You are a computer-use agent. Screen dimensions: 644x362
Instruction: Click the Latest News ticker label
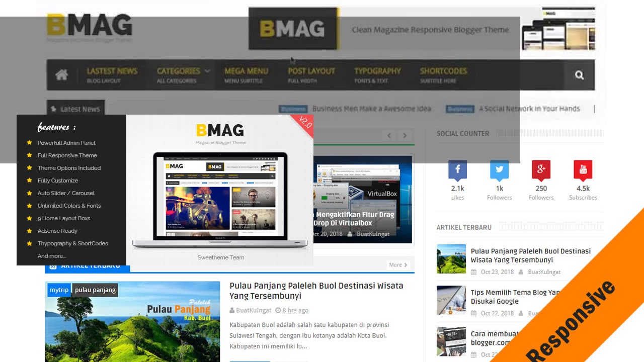tap(76, 109)
